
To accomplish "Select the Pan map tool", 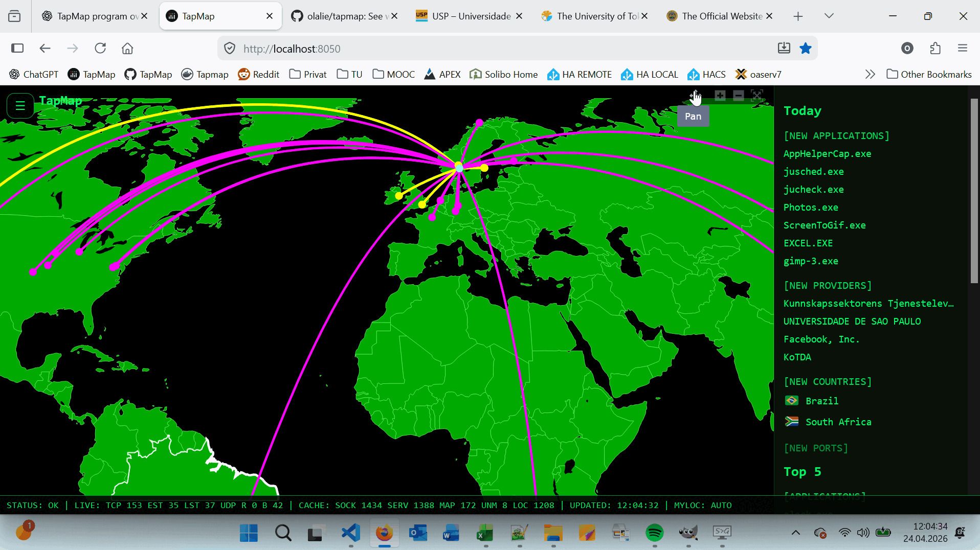I will 695,96.
